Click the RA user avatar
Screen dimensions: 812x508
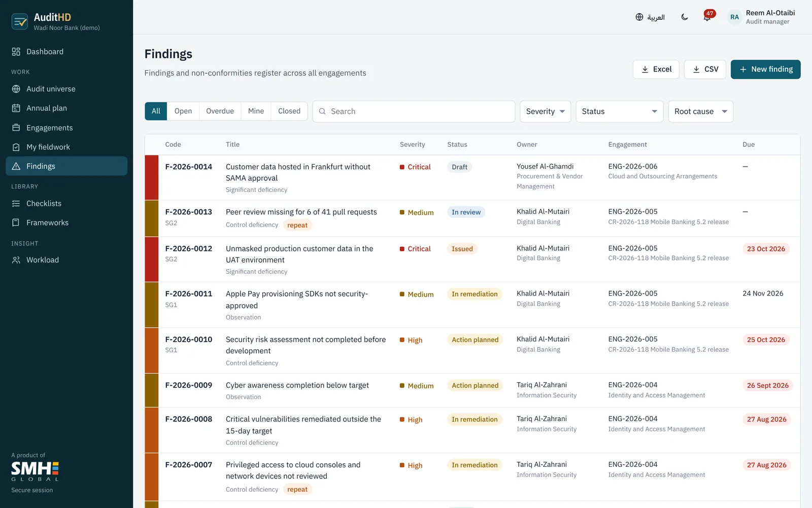coord(734,17)
